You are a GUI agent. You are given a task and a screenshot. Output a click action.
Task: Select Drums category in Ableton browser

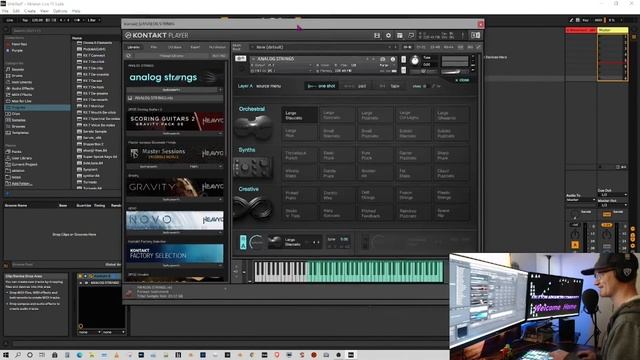pos(17,76)
